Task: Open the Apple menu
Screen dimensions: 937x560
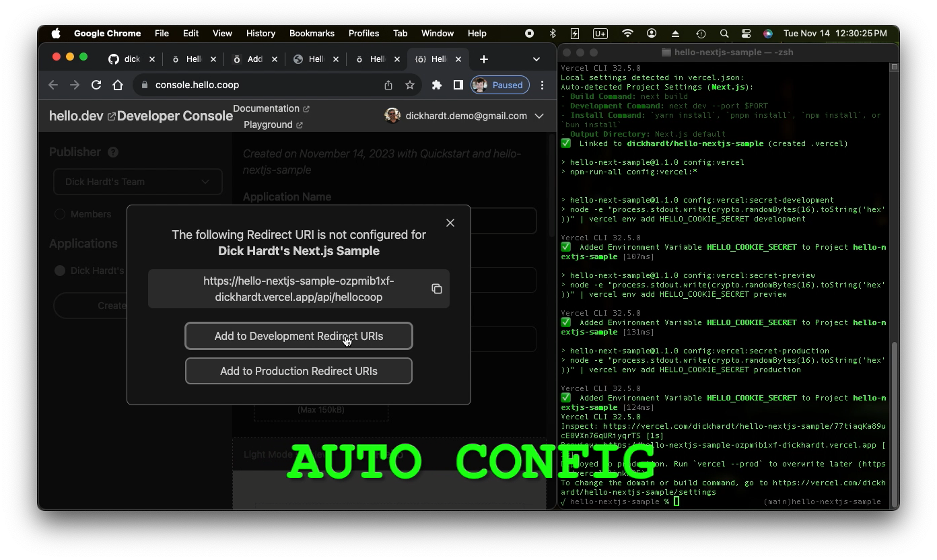Action: [x=56, y=33]
